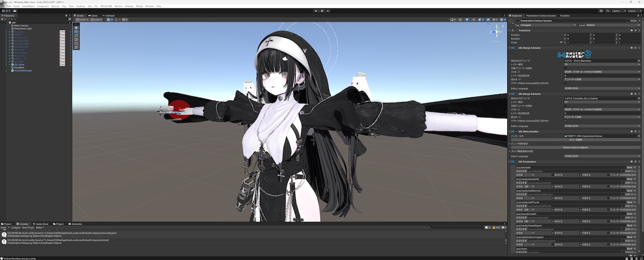Click the Pause button in top toolbar
This screenshot has height=260, width=644.
(322, 11)
